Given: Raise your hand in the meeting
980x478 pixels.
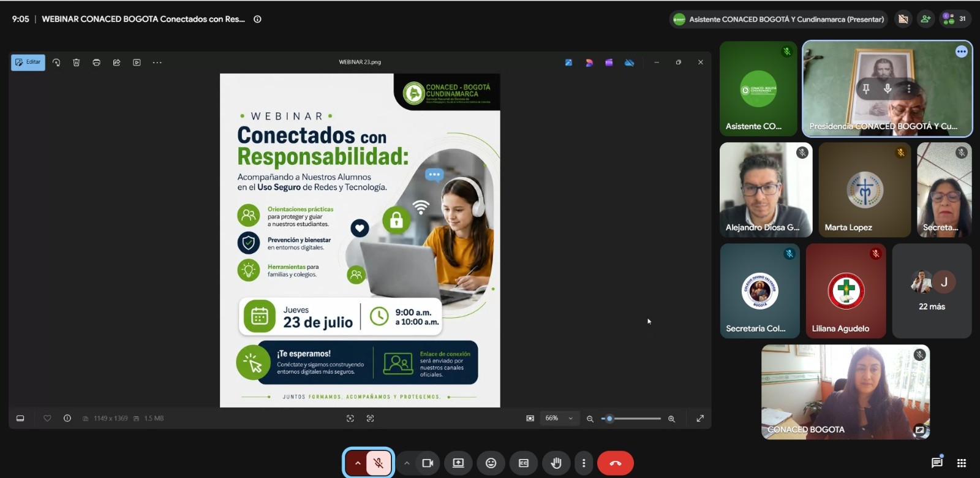Looking at the screenshot, I should click(556, 463).
